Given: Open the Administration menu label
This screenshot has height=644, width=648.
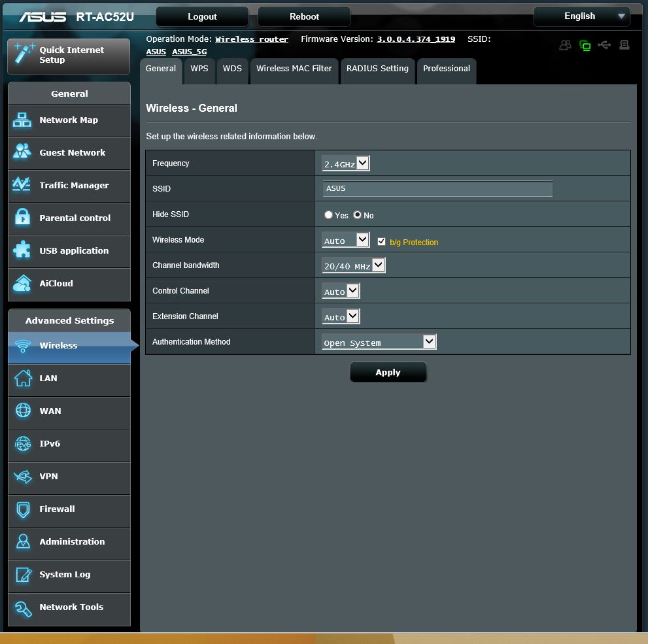Looking at the screenshot, I should point(72,541).
